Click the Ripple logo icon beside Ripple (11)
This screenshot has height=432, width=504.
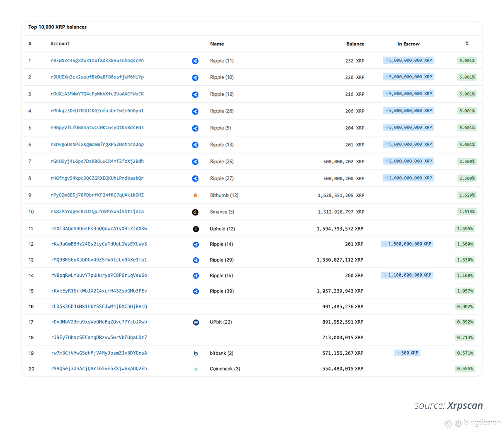[195, 61]
